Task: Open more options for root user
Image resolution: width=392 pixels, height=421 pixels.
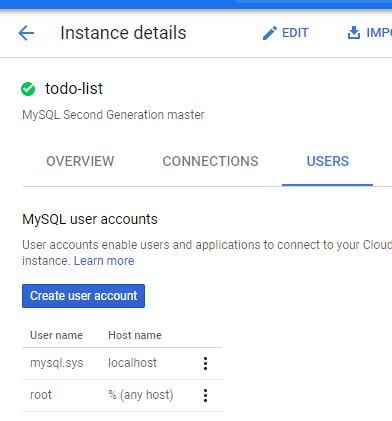Action: tap(206, 395)
